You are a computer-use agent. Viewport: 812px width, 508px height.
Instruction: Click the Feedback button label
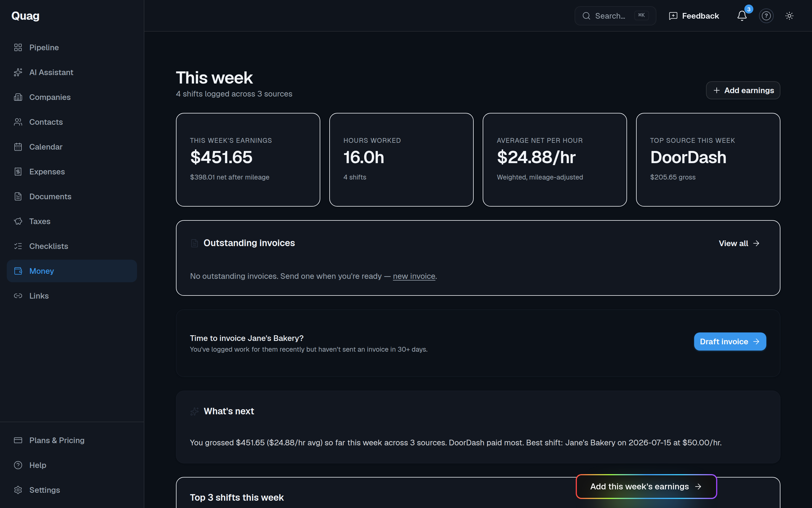point(700,16)
